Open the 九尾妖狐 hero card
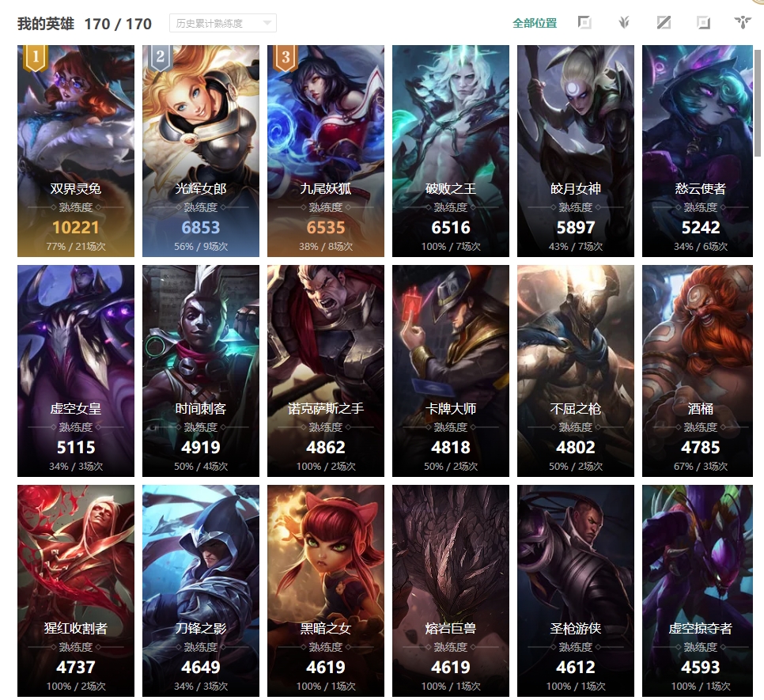 [326, 151]
